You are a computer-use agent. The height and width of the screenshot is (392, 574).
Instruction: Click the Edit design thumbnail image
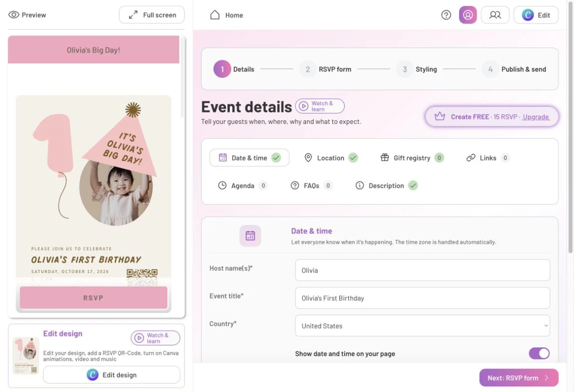pyautogui.click(x=25, y=356)
